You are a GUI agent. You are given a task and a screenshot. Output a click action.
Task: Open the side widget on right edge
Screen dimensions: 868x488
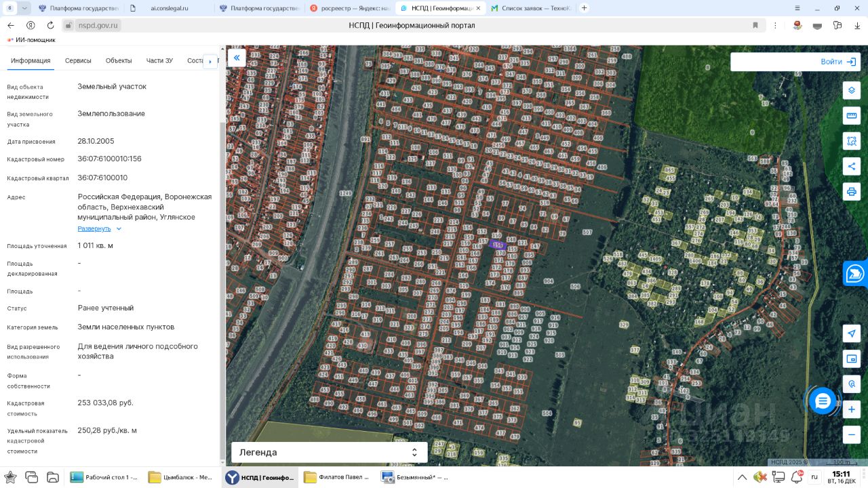click(x=856, y=273)
